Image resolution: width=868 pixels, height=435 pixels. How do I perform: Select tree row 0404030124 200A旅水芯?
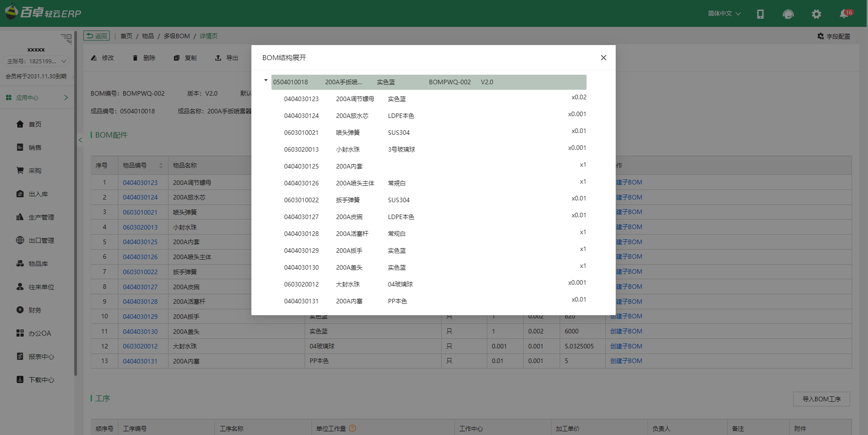point(434,116)
